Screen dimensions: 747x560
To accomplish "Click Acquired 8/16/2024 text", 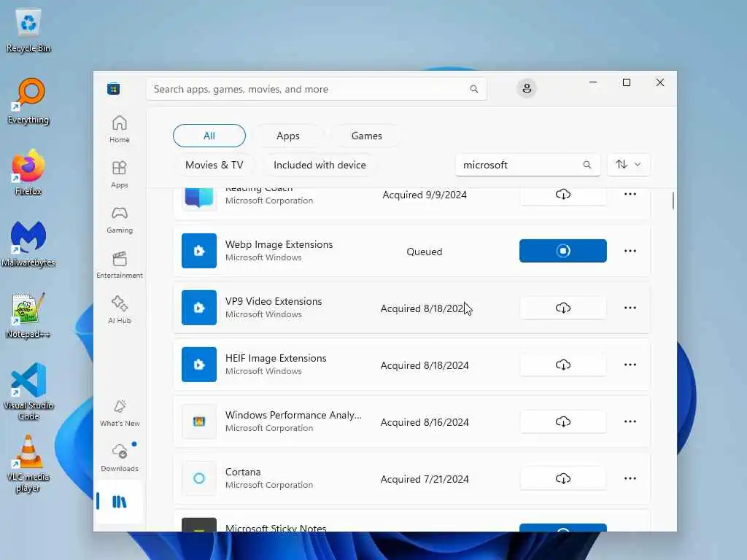I will pos(425,422).
